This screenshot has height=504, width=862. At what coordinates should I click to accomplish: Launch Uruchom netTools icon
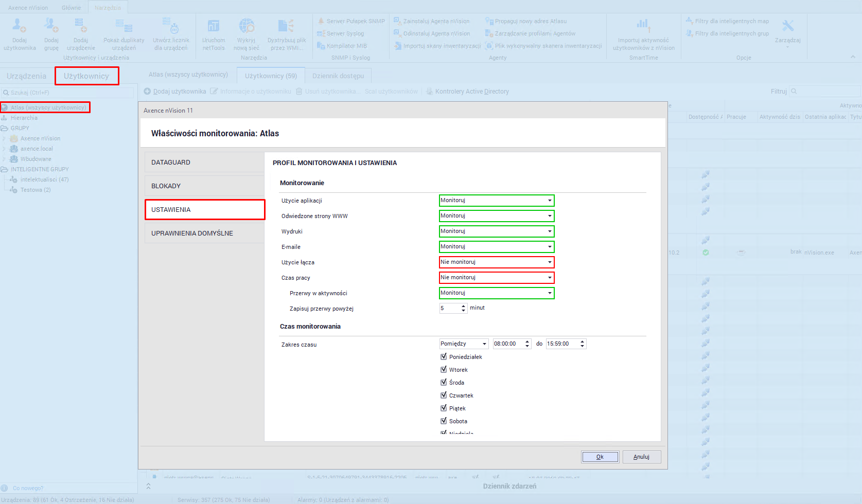pyautogui.click(x=213, y=26)
